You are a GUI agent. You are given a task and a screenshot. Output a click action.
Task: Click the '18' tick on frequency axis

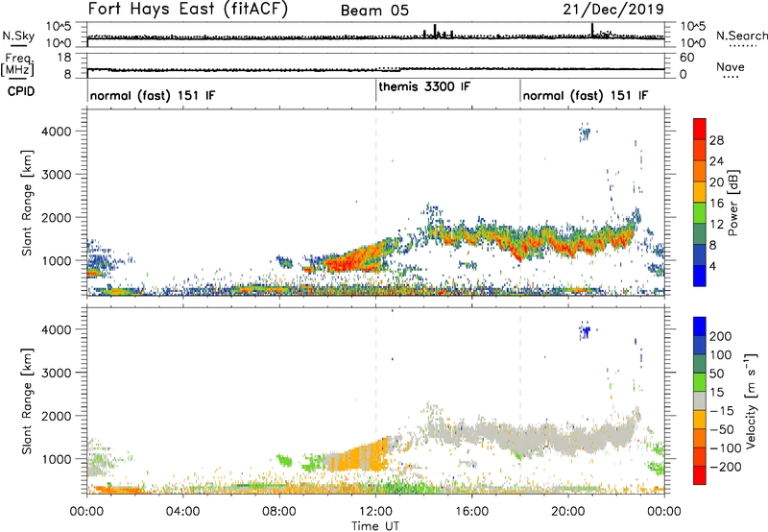[x=65, y=58]
